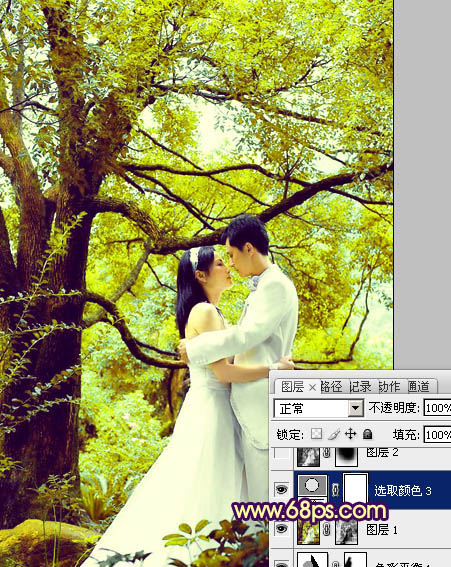Viewport: 451px width, 567px height.
Task: Click the lock position move icon
Action: click(x=350, y=434)
